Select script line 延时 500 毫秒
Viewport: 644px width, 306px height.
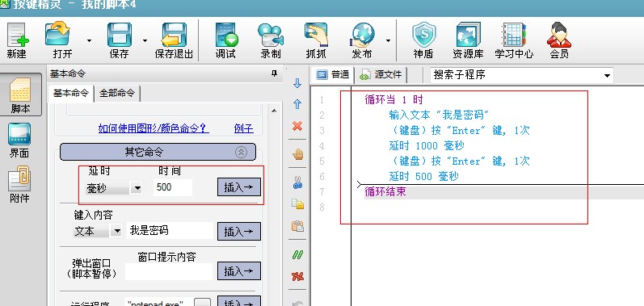[423, 176]
